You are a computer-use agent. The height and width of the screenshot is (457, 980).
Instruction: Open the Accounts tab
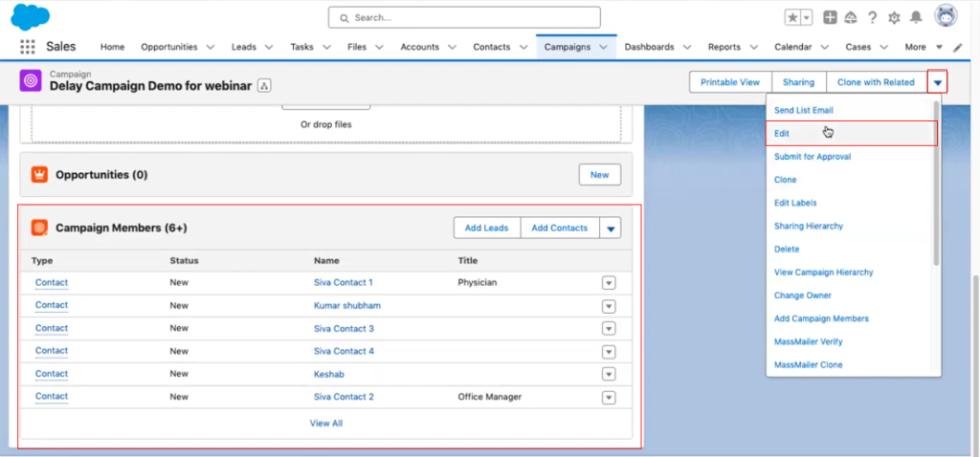(419, 47)
